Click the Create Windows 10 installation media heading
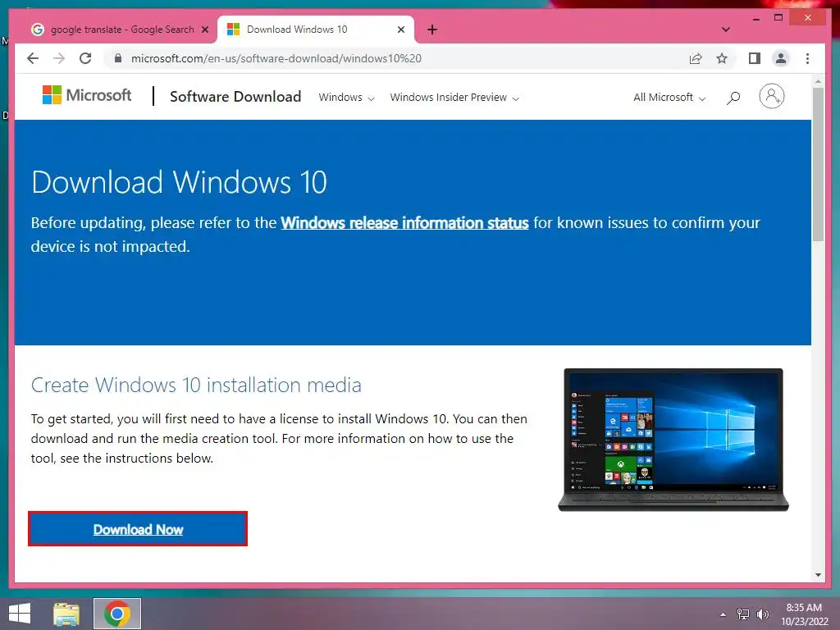840x630 pixels. [196, 386]
